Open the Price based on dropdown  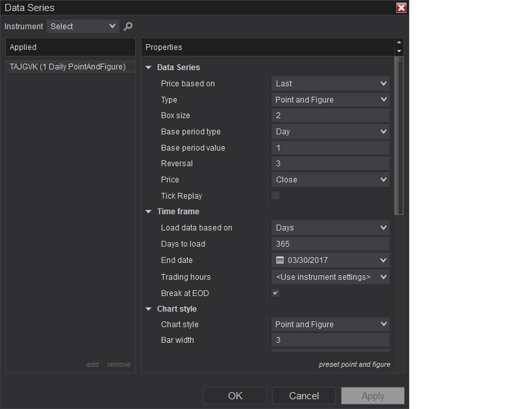point(330,84)
